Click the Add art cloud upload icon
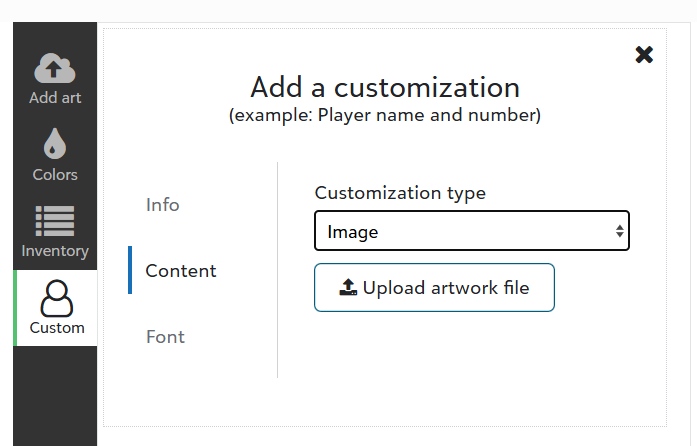The height and width of the screenshot is (446, 697). click(55, 68)
